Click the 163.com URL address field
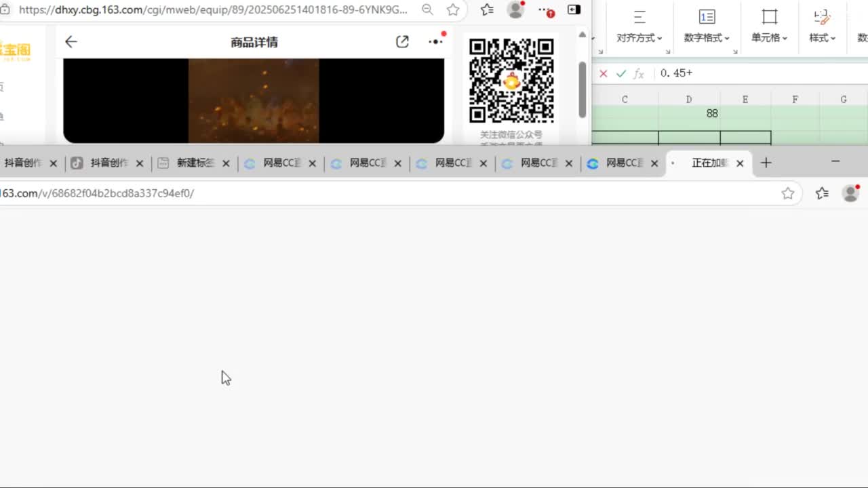 pyautogui.click(x=387, y=193)
